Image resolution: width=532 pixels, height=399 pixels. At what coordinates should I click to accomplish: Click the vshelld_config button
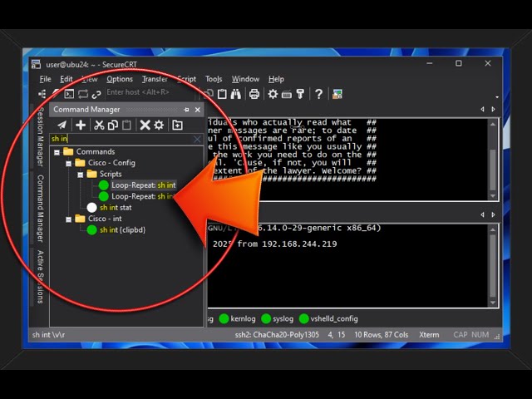(x=328, y=318)
